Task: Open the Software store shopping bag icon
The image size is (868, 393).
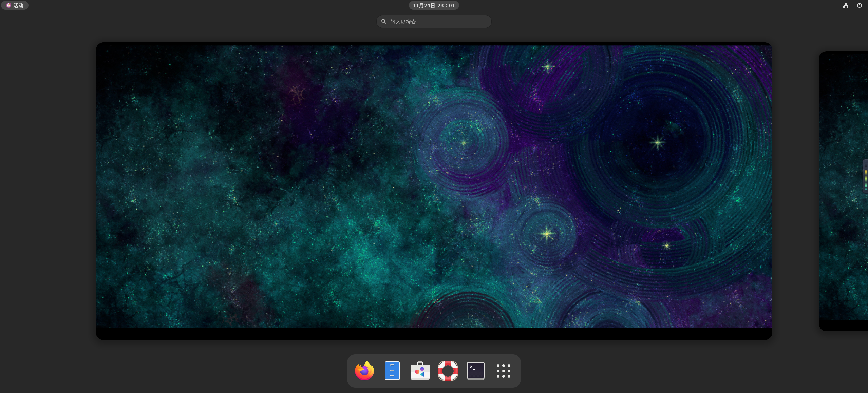Action: [420, 371]
